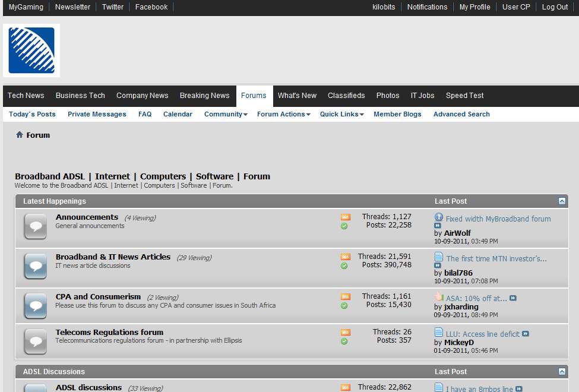Screen dimensions: 579x392
Task: Go to last post arrow beside LLU: Access line deficit
Action: [526, 334]
